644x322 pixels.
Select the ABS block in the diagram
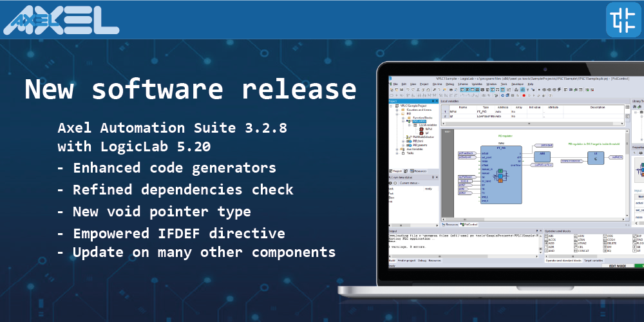point(542,156)
